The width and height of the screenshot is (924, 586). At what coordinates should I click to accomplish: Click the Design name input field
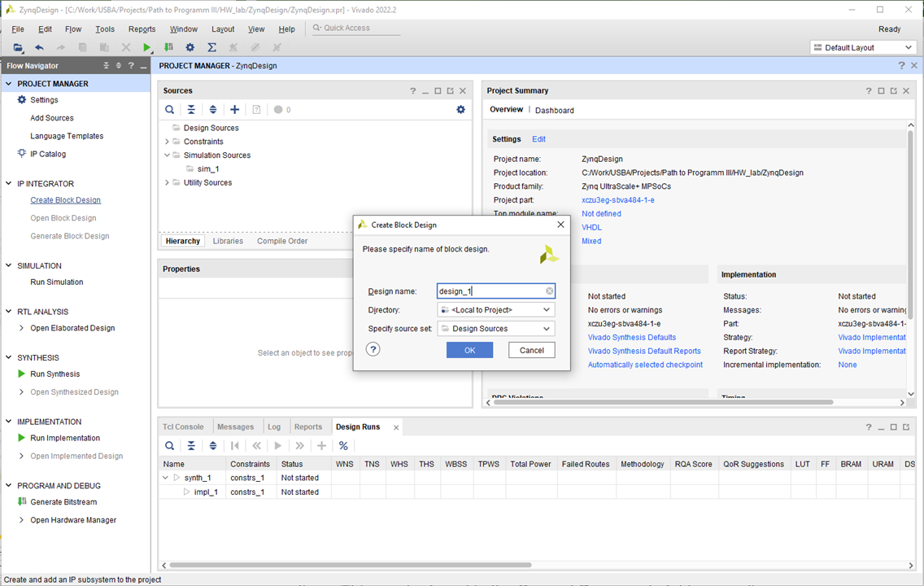tap(490, 291)
